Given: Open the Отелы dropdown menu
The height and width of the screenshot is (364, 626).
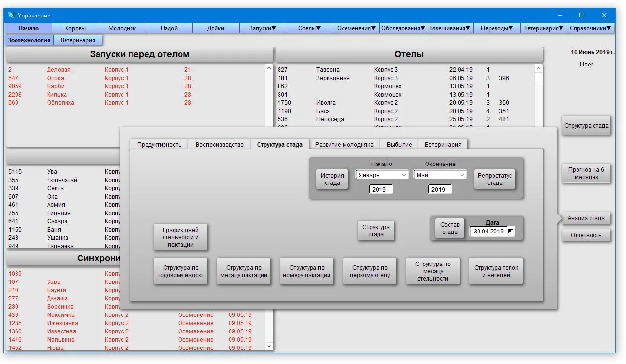Looking at the screenshot, I should pyautogui.click(x=310, y=28).
